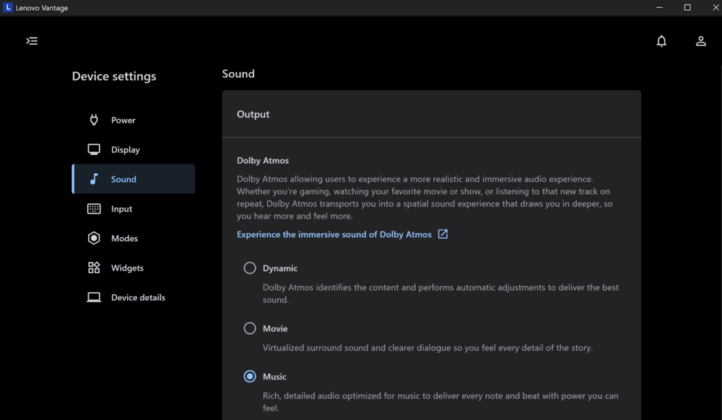
Task: Close the Lenovo Vantage window
Action: (715, 7)
